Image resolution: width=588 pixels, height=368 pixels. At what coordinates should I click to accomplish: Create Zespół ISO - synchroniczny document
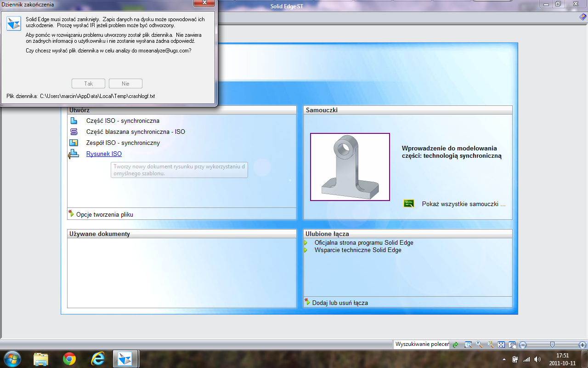pyautogui.click(x=123, y=143)
